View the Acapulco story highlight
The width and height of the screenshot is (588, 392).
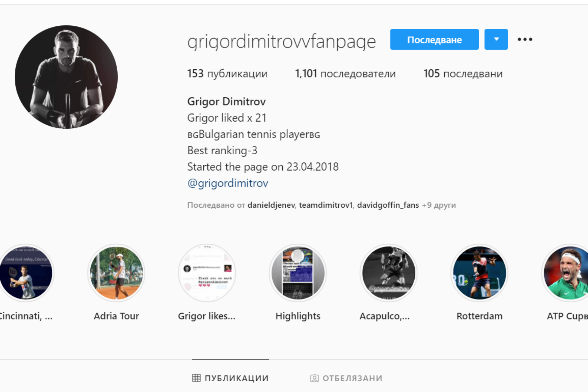389,273
